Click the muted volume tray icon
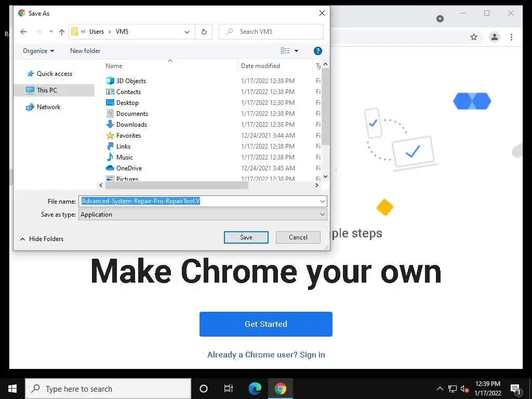 464,389
